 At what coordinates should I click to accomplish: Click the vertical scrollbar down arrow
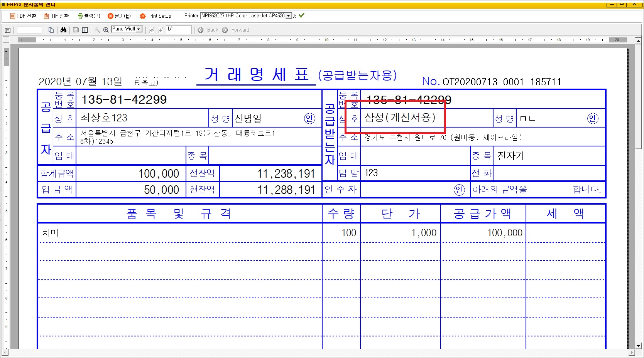click(638, 346)
